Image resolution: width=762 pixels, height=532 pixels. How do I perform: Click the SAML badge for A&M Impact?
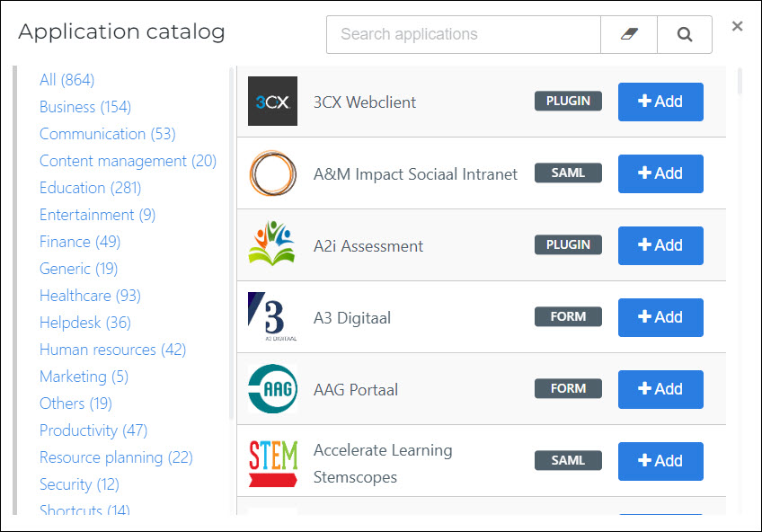pyautogui.click(x=568, y=173)
